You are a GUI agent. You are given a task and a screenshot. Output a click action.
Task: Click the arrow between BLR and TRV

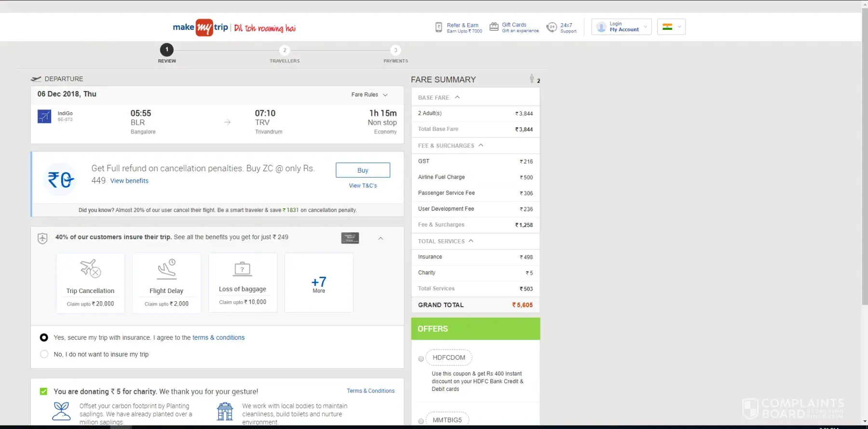(228, 122)
